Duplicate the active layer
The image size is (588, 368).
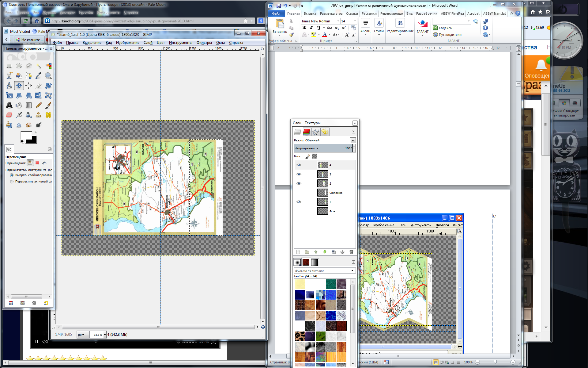(334, 252)
